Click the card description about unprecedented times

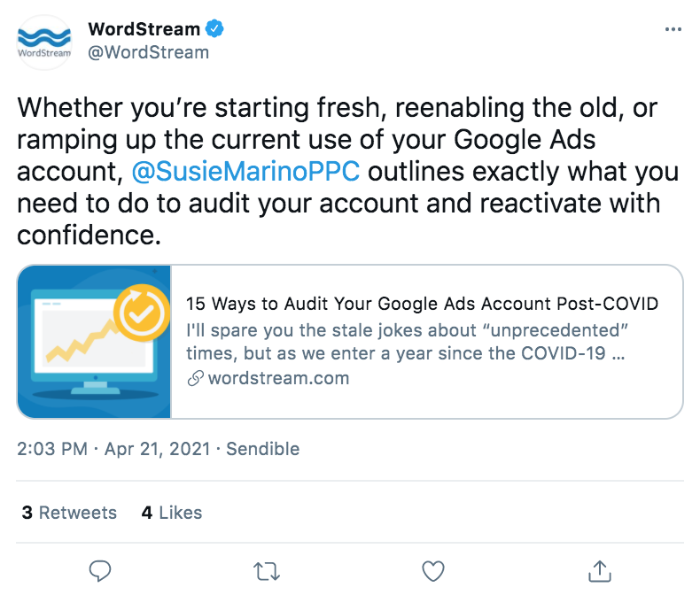pyautogui.click(x=407, y=342)
